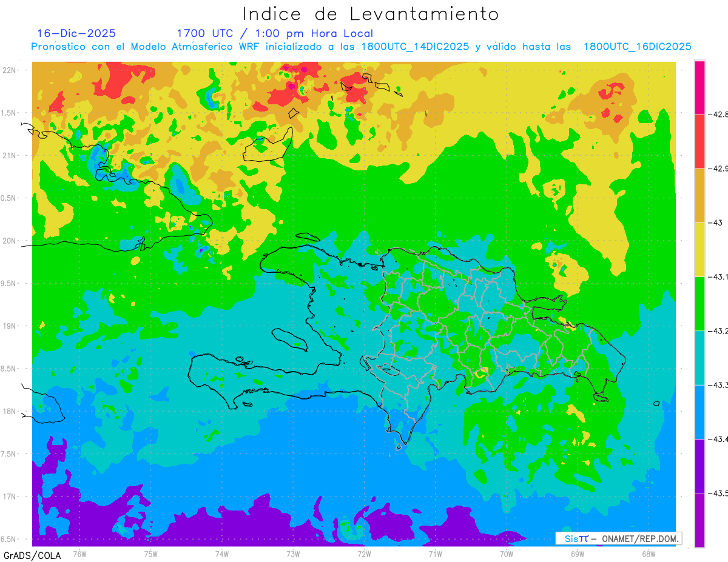Click the "18N" latitude label
The height and width of the screenshot is (562, 728).
10,411
